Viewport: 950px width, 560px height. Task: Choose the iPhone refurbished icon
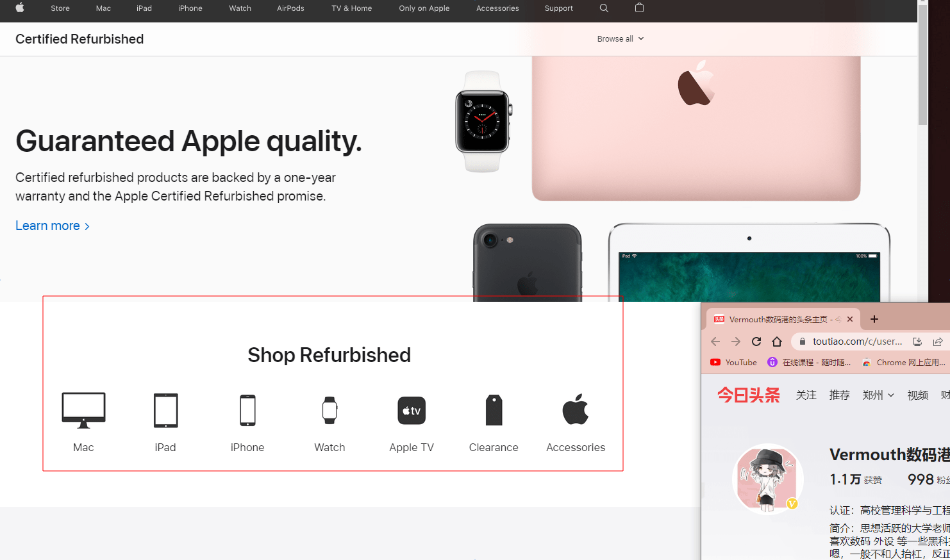click(x=247, y=410)
